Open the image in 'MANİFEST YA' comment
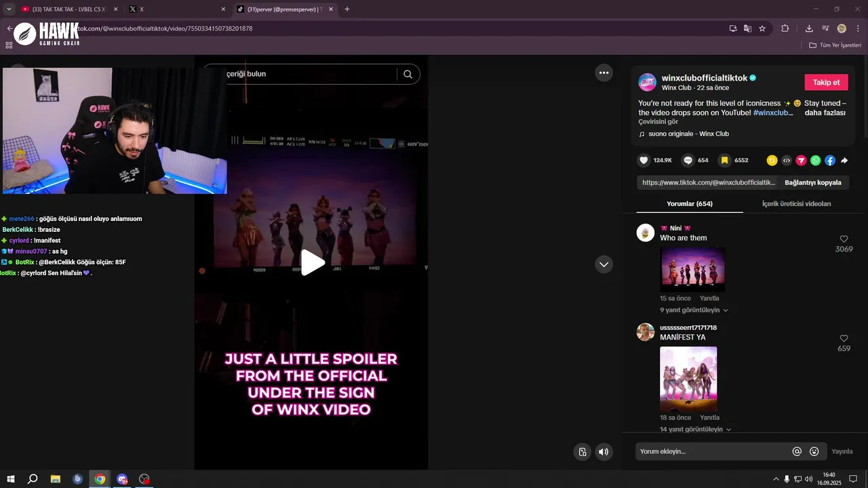Image resolution: width=868 pixels, height=488 pixels. click(688, 379)
